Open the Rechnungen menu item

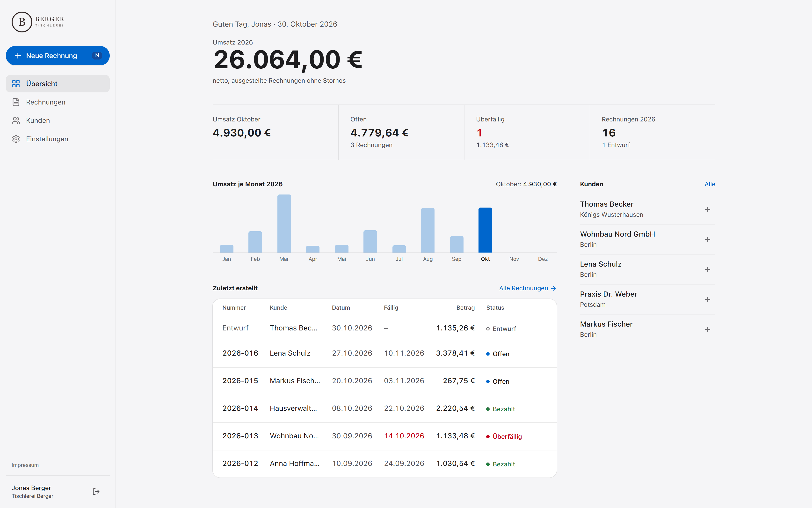[58, 102]
